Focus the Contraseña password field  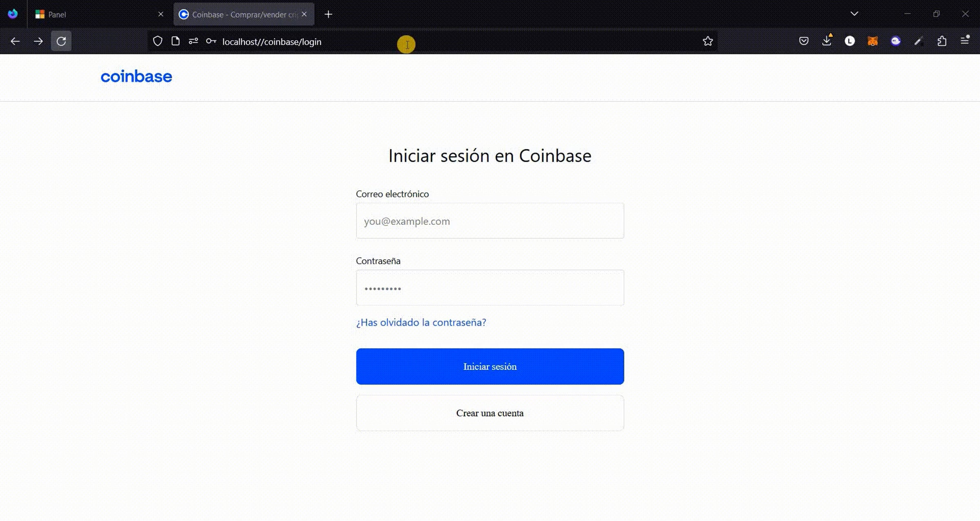[490, 288]
